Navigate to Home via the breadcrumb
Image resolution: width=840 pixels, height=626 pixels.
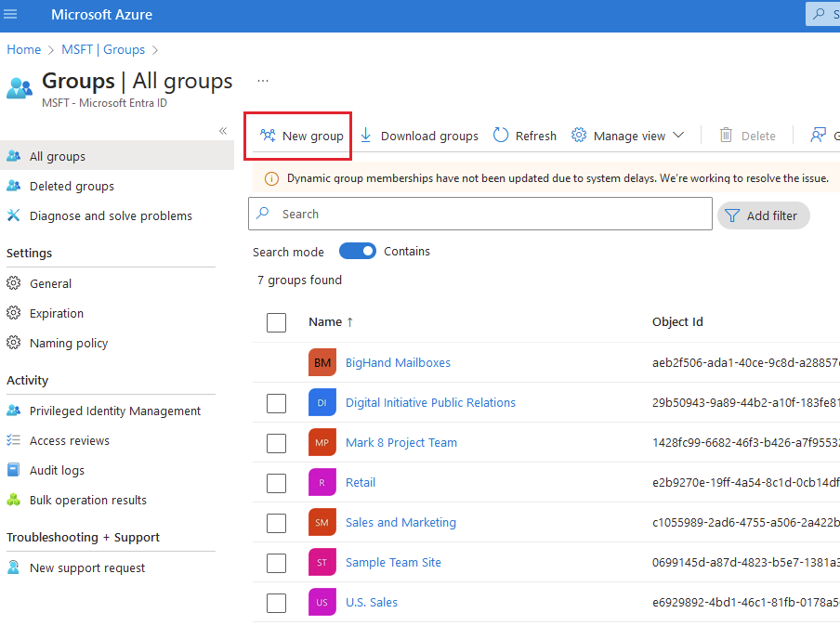click(23, 49)
